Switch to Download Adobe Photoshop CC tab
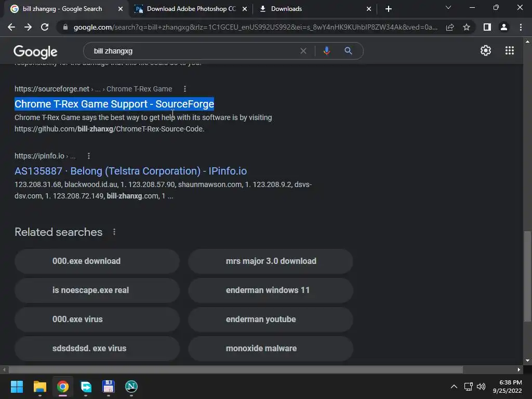Viewport: 532px width, 399px height. (191, 9)
